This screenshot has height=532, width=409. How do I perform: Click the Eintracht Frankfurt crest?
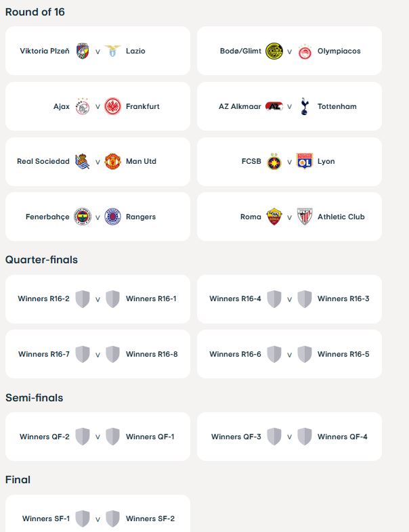[112, 106]
